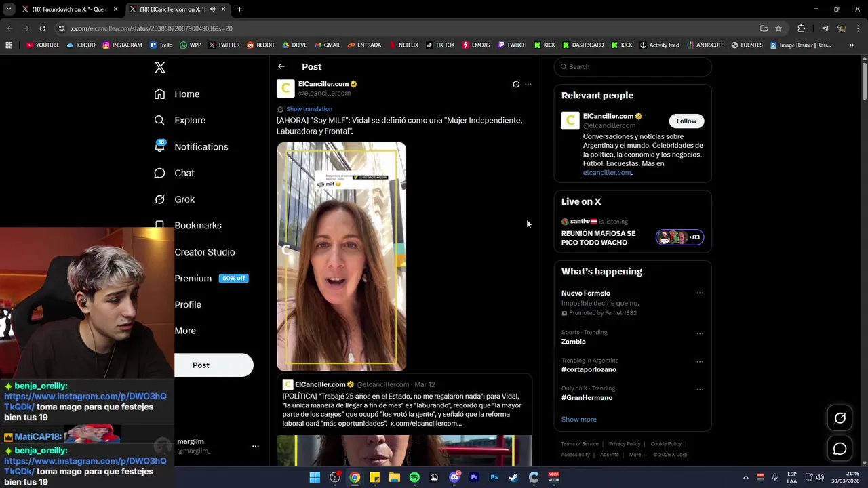
Task: Click the X logo in sidebar
Action: pyautogui.click(x=160, y=67)
